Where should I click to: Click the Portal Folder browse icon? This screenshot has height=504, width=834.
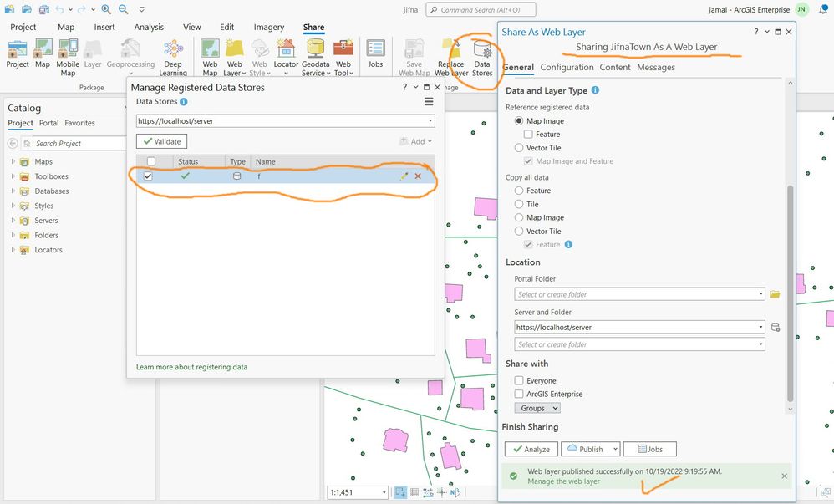pos(775,294)
